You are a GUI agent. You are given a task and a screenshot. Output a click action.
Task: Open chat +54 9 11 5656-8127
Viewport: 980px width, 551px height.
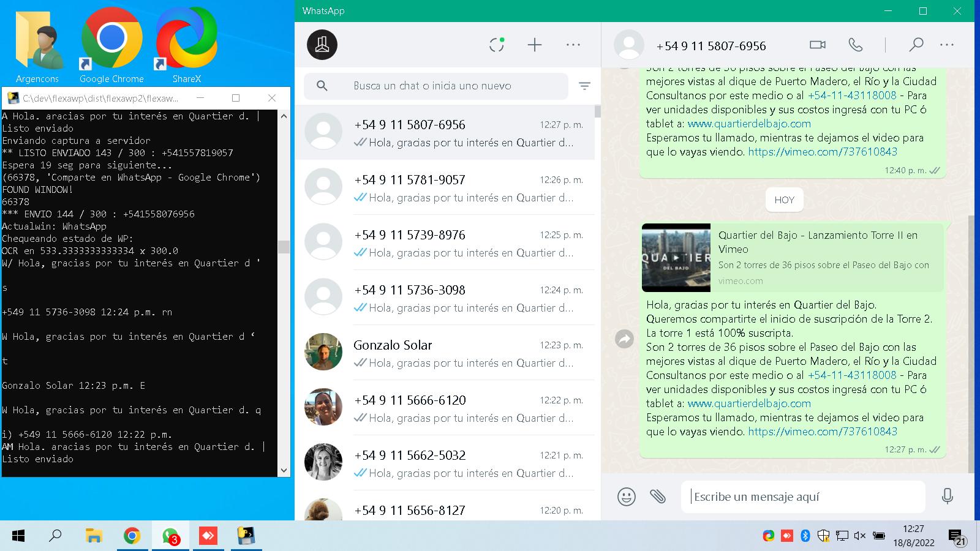(445, 506)
